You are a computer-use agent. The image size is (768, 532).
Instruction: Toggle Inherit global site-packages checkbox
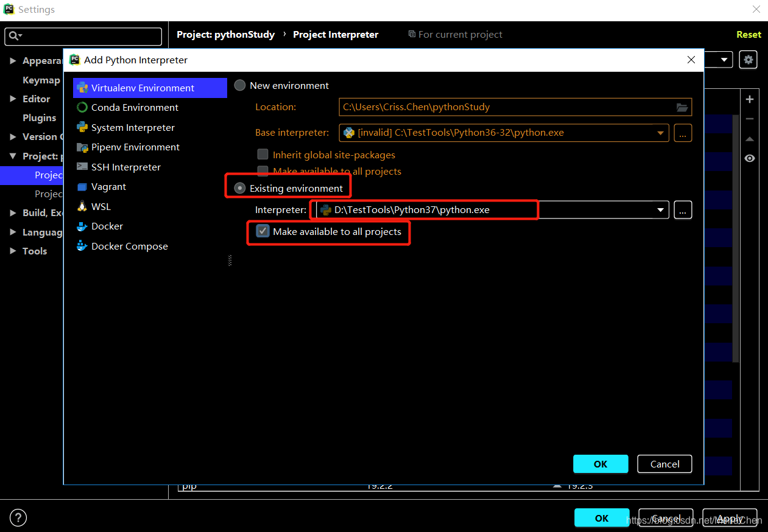262,155
